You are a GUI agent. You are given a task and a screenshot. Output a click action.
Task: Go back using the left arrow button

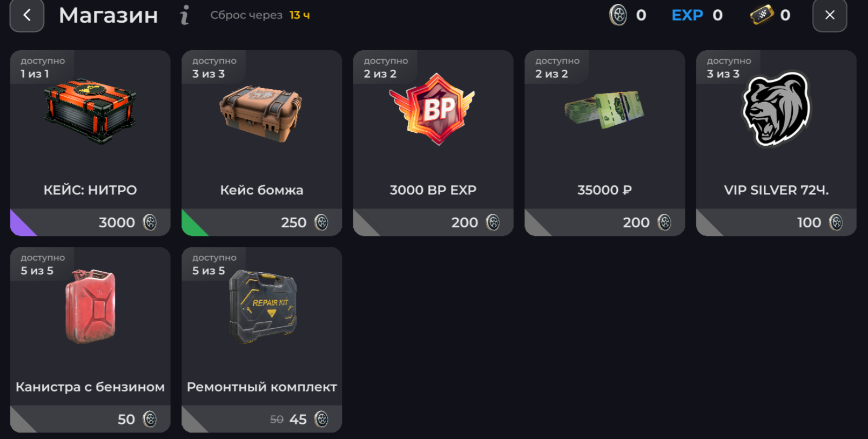(27, 15)
